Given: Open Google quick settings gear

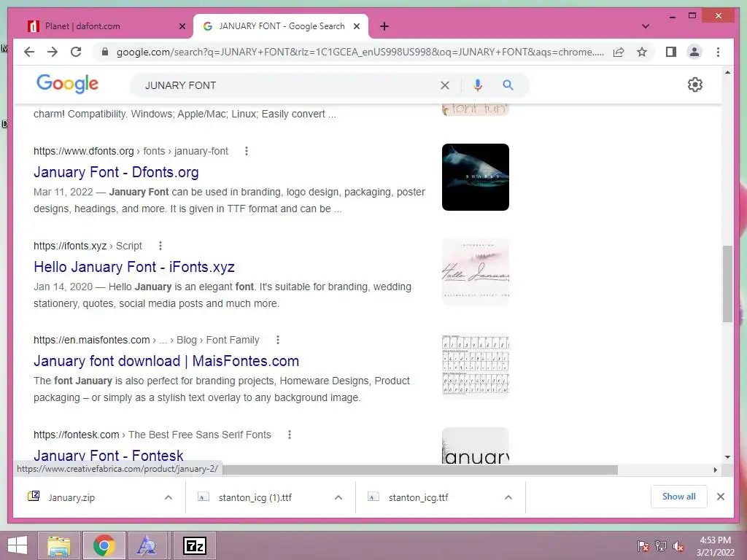Looking at the screenshot, I should point(695,85).
